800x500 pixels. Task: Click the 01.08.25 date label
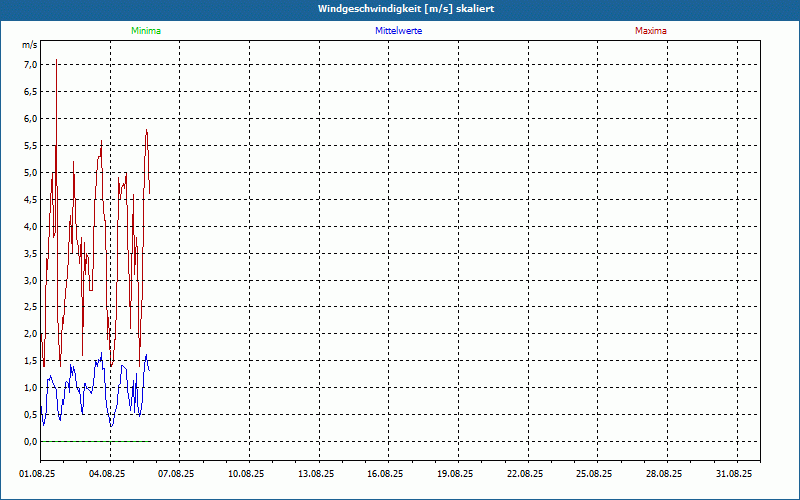pos(37,474)
